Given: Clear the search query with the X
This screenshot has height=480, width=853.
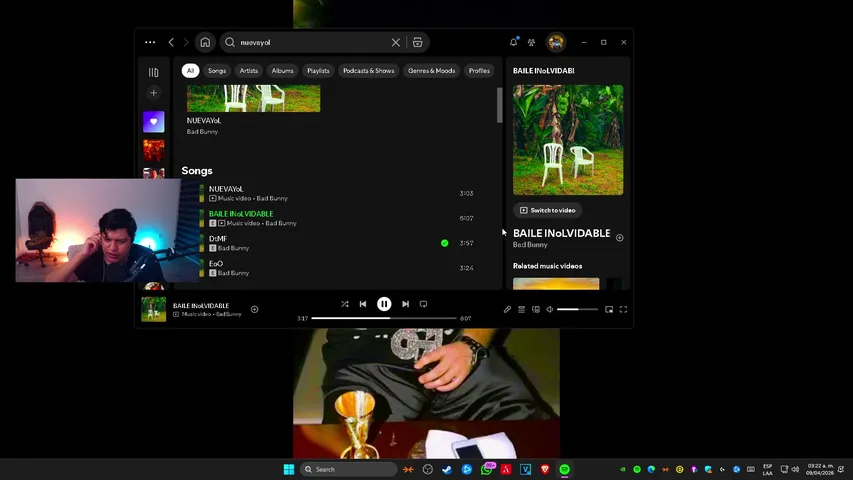Looking at the screenshot, I should click(x=396, y=42).
